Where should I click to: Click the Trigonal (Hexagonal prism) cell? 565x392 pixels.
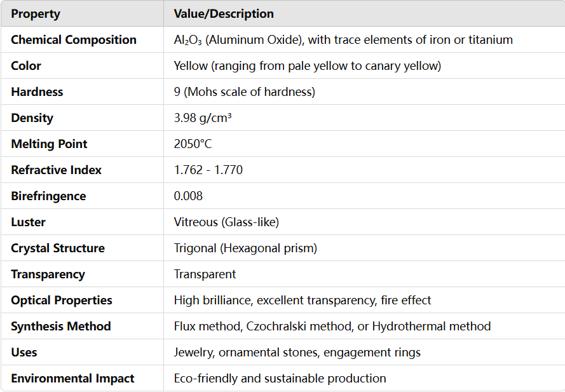click(x=245, y=248)
